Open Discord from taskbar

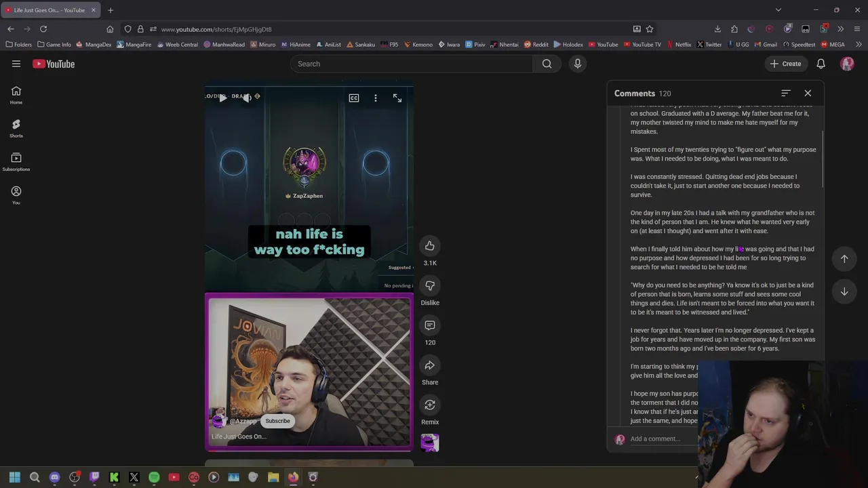(55, 477)
